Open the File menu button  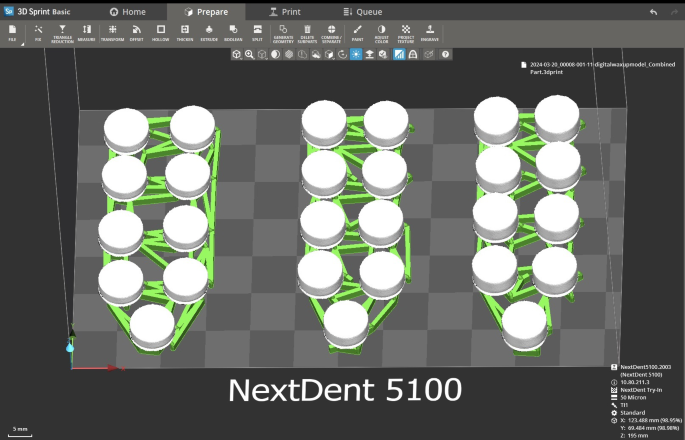pos(12,33)
